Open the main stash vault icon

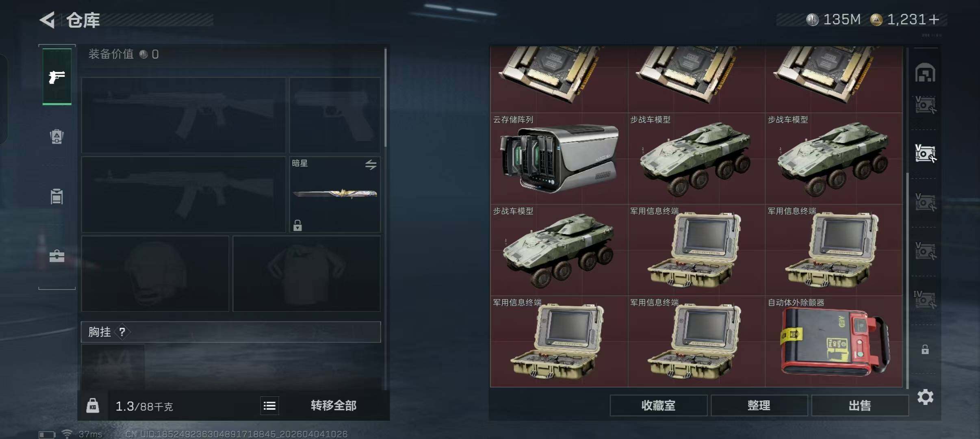(x=925, y=73)
